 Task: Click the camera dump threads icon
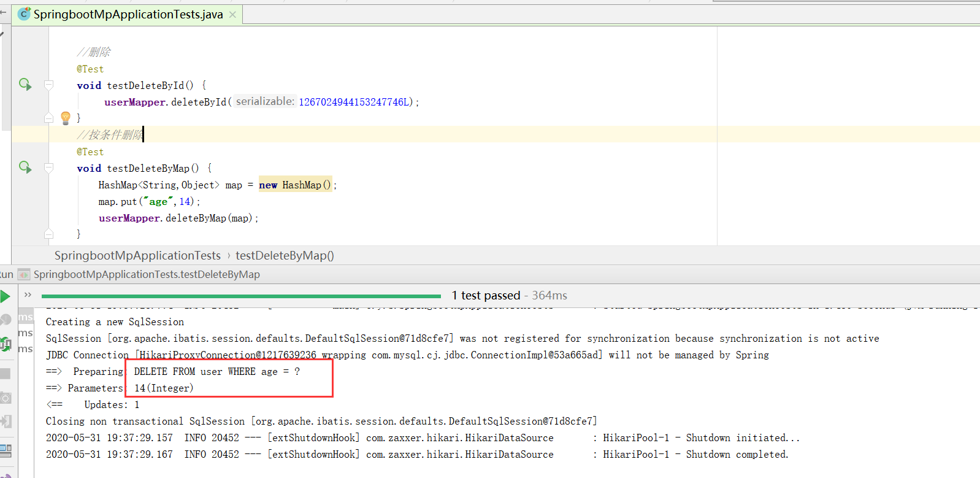6,398
